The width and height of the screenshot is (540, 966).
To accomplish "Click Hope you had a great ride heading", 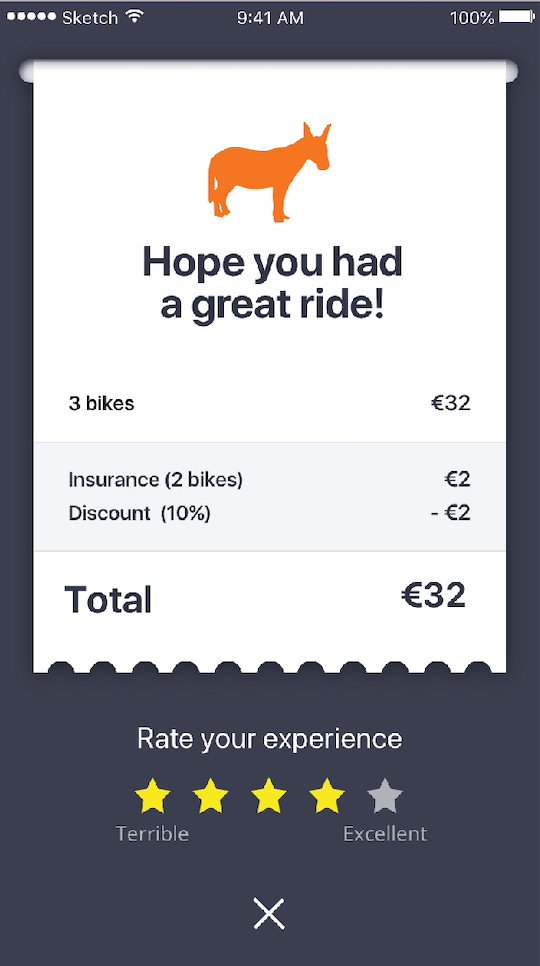I will (272, 284).
